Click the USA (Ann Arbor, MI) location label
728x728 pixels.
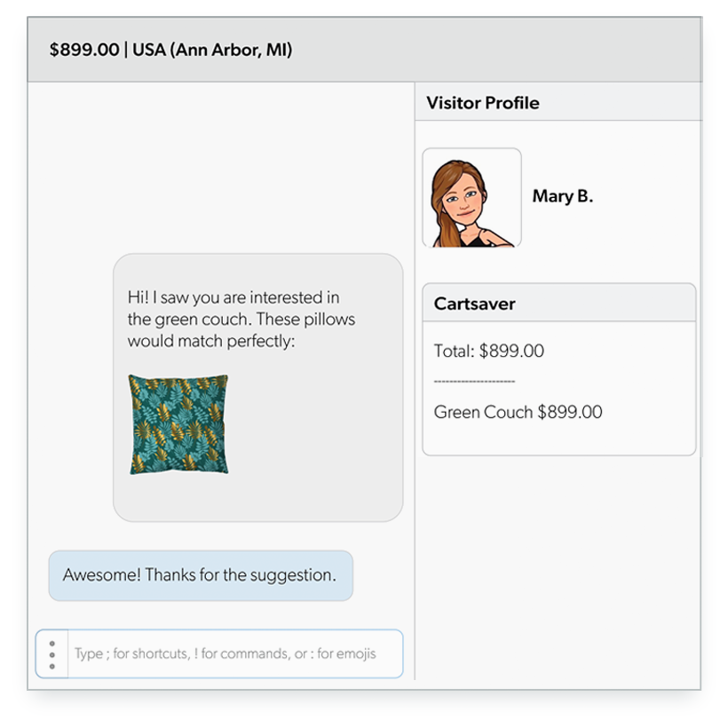click(212, 50)
